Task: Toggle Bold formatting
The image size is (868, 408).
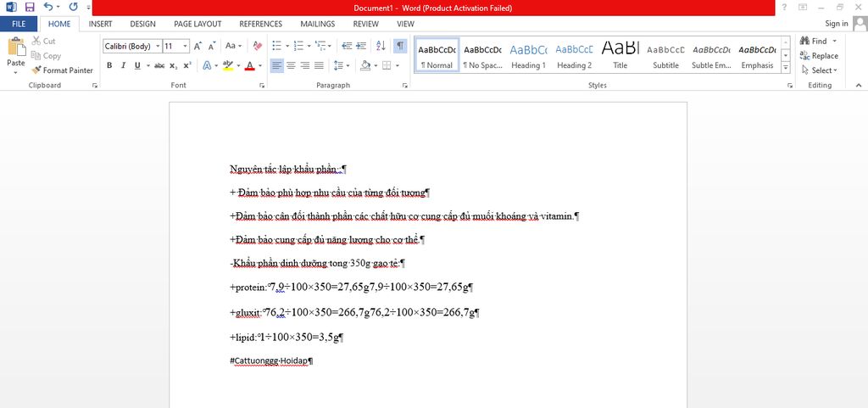Action: (x=109, y=65)
